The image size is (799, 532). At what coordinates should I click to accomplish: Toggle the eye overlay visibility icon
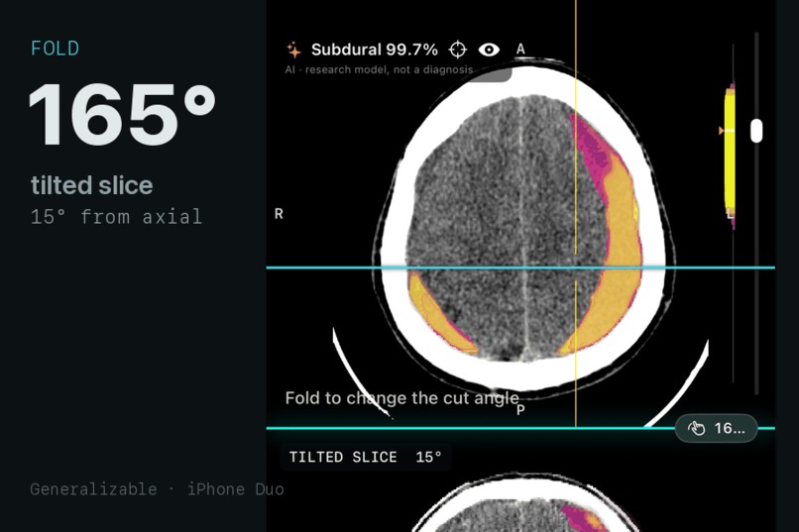489,50
